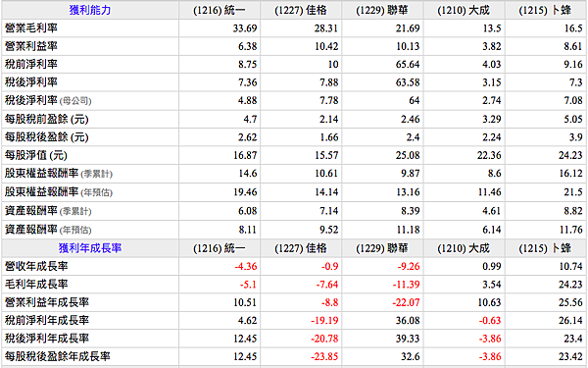Click the 資產報酬率 (季累計) row label
588x368 pixels.
click(48, 211)
